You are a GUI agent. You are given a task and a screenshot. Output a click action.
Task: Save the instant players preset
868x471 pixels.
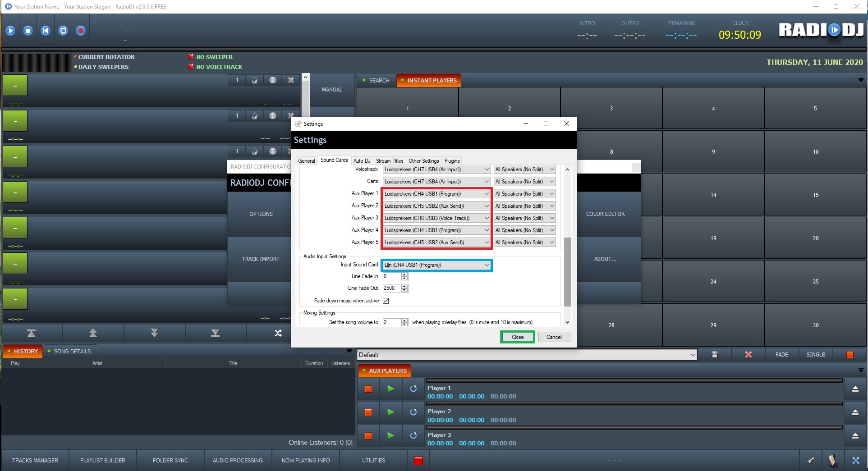point(714,355)
